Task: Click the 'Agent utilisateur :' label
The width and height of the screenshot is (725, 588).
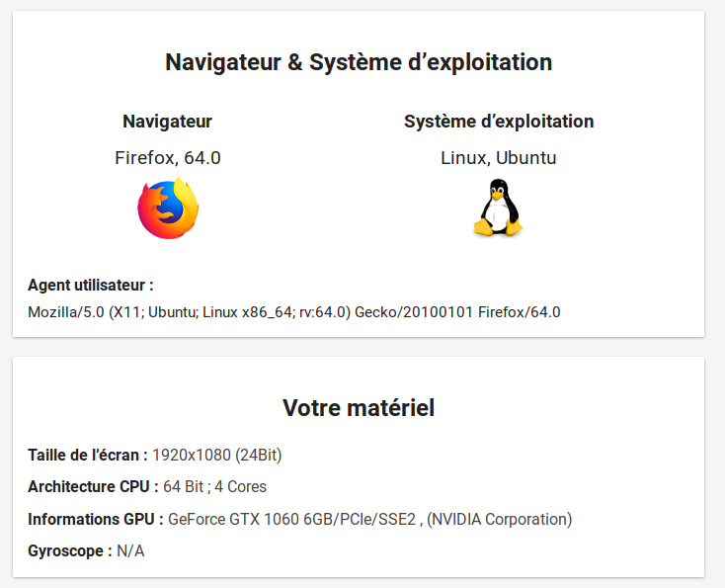Action: [91, 286]
